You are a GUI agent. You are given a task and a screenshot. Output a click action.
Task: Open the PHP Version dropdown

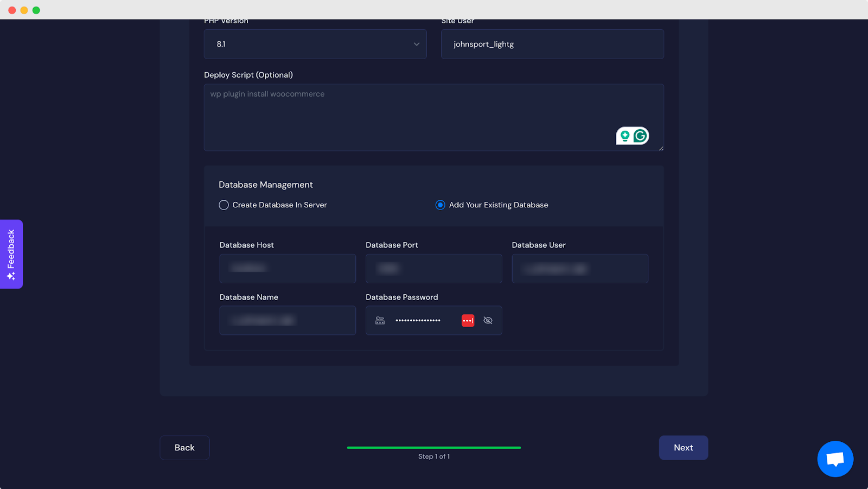315,44
